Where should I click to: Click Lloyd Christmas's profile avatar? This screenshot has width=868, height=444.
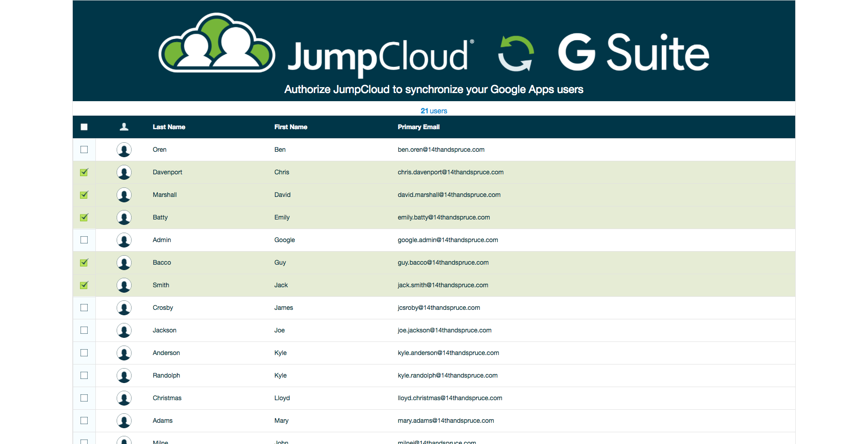(124, 398)
